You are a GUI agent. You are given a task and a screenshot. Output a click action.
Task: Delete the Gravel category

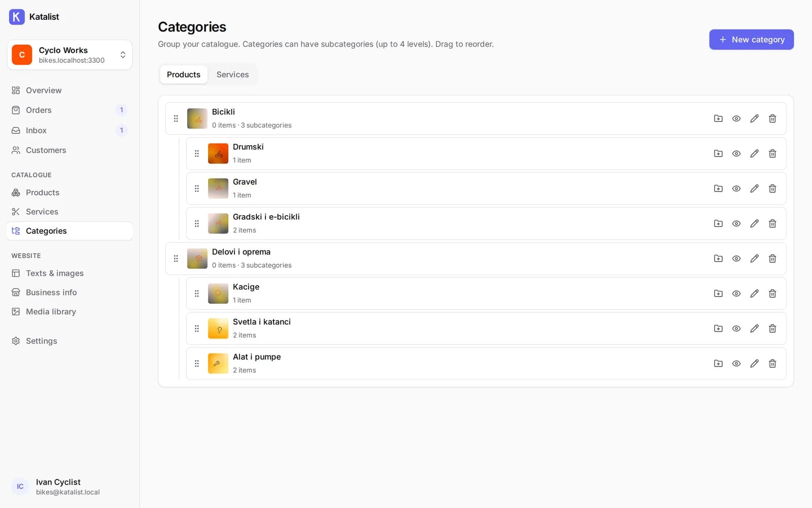(x=772, y=188)
